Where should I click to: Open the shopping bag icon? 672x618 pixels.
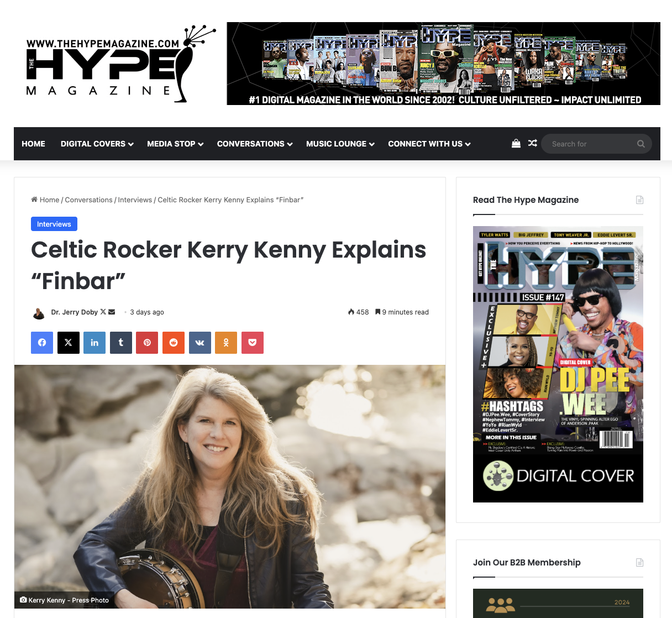pyautogui.click(x=516, y=144)
